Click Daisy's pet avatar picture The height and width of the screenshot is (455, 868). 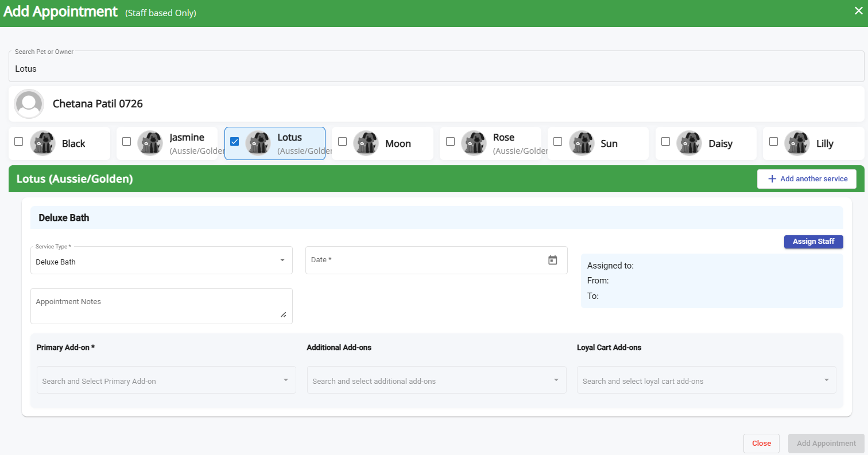tap(689, 143)
